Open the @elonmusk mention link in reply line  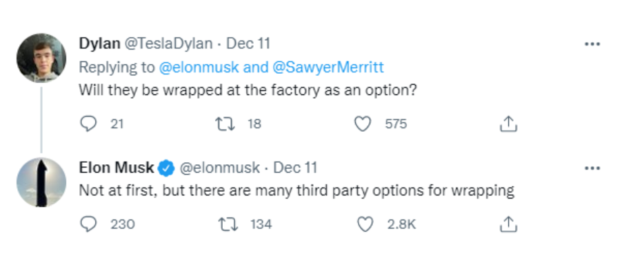[199, 67]
